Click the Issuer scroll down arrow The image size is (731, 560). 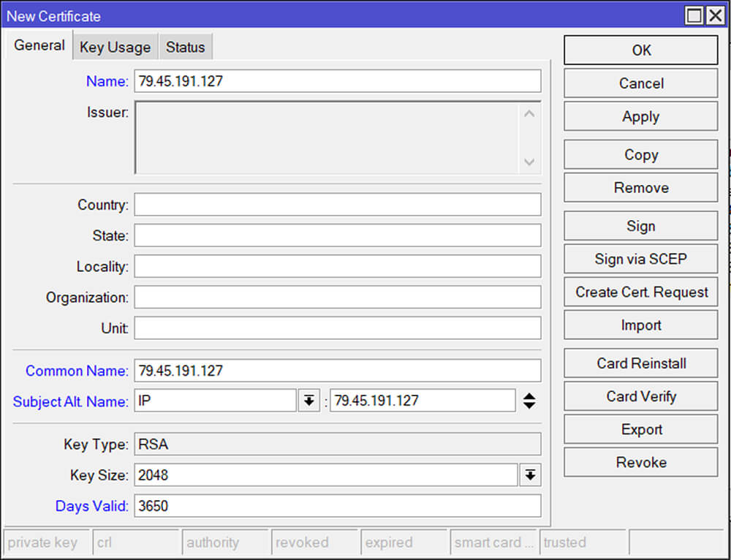(x=529, y=162)
